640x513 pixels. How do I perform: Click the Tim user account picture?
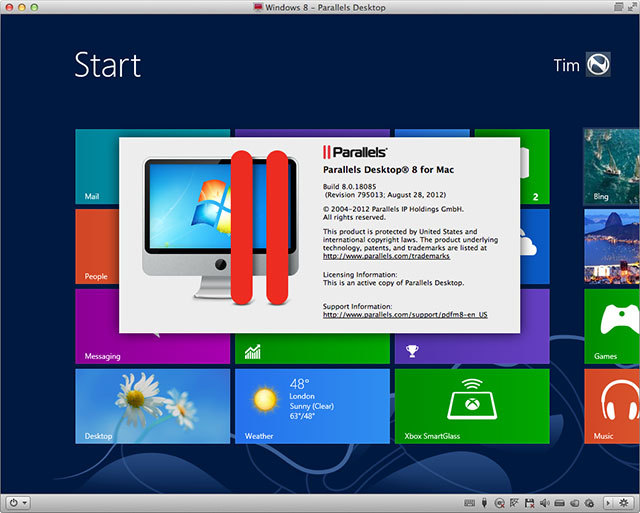coord(598,64)
